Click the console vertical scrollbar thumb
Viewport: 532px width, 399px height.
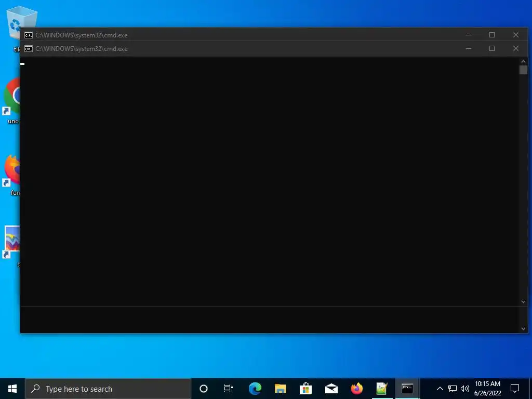click(x=523, y=70)
